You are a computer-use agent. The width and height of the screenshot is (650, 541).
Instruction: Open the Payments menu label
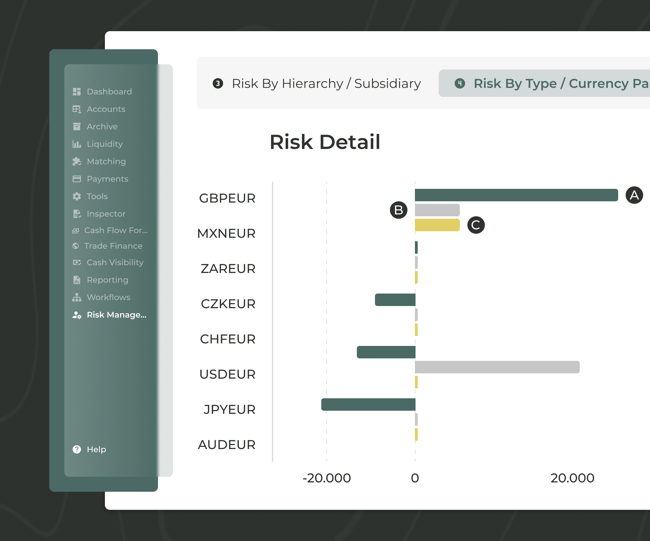tap(107, 179)
